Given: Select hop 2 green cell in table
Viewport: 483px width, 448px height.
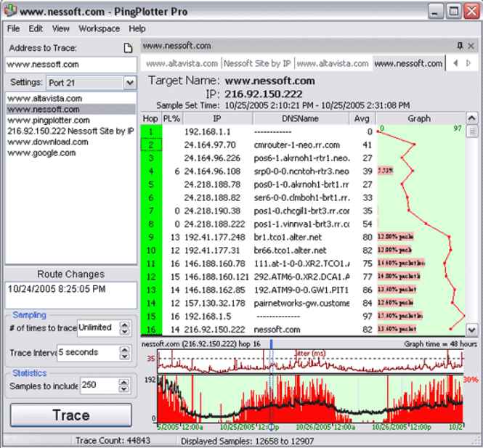Looking at the screenshot, I should [x=149, y=145].
